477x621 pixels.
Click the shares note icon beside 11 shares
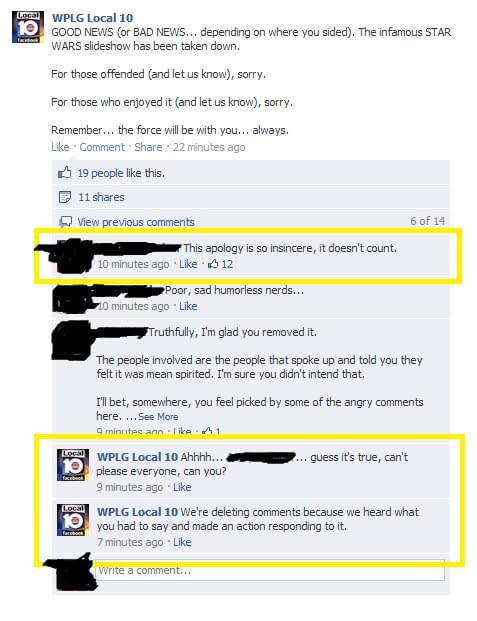(65, 197)
